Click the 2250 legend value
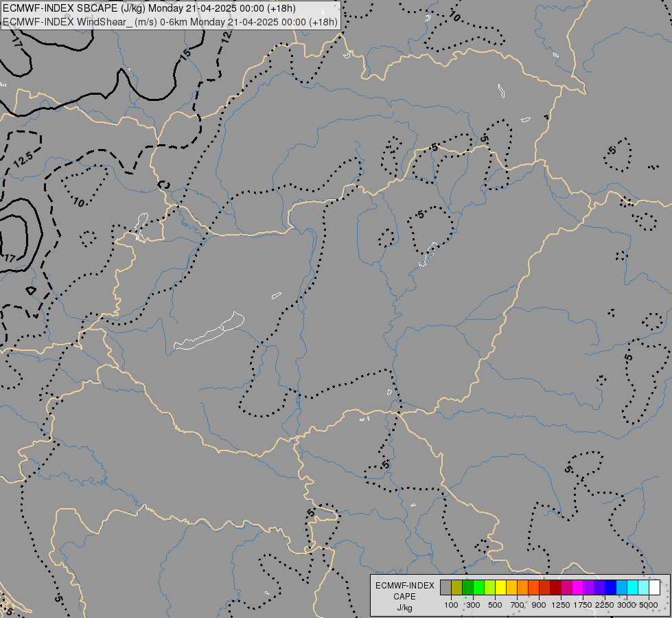This screenshot has width=672, height=618. pyautogui.click(x=605, y=605)
